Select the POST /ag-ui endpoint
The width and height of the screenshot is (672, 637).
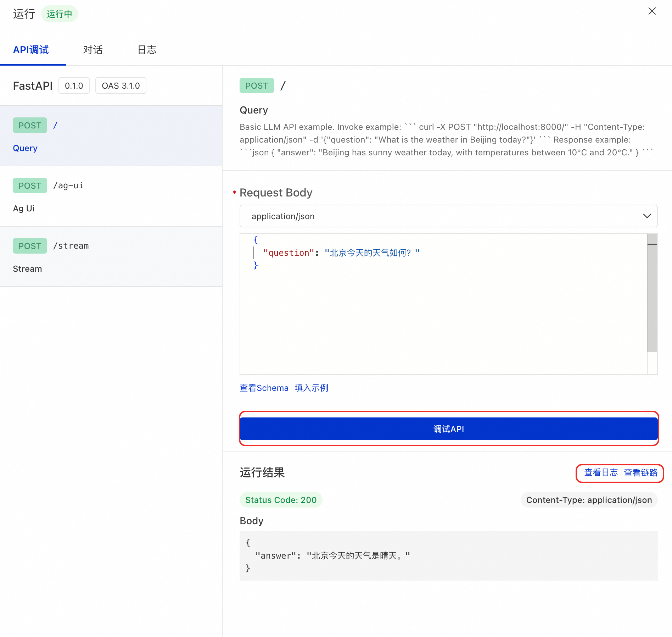pos(111,196)
